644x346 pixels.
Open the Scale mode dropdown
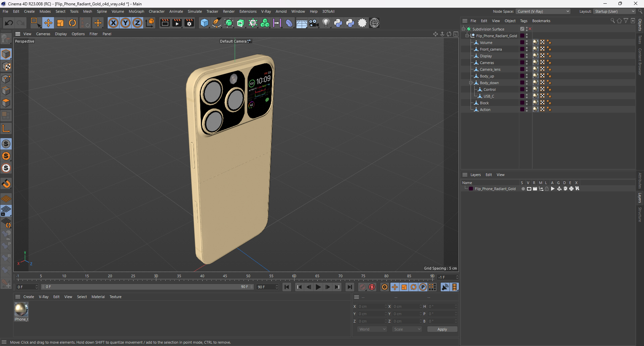click(407, 329)
